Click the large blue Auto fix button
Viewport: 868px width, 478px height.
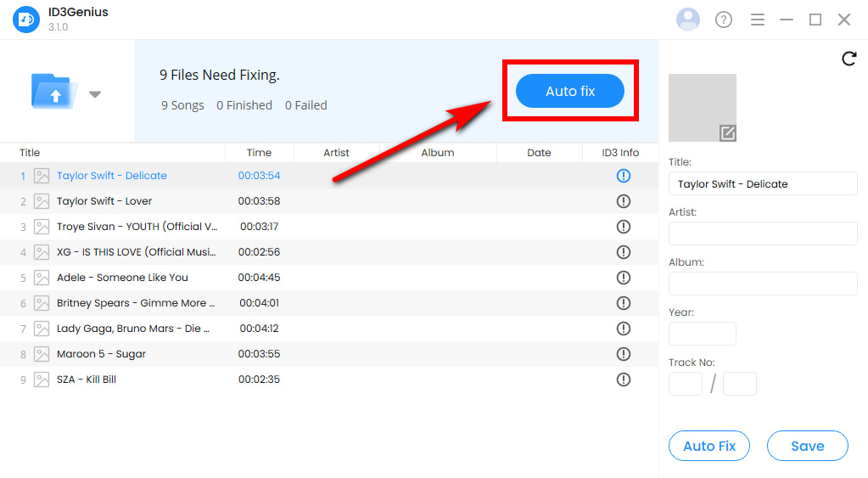(x=569, y=91)
